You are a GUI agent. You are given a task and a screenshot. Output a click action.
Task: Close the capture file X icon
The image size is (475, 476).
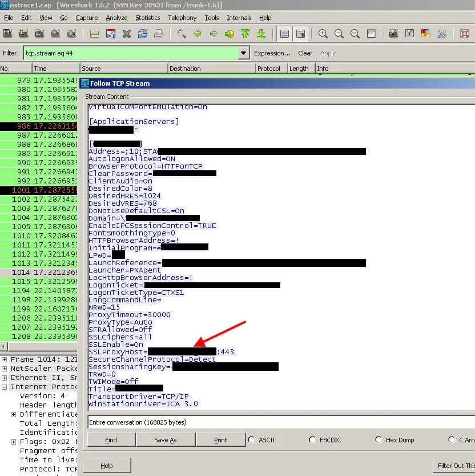click(x=127, y=33)
